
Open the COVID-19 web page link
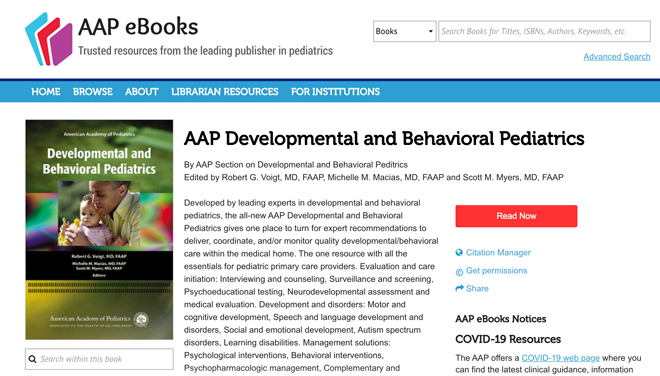(560, 358)
